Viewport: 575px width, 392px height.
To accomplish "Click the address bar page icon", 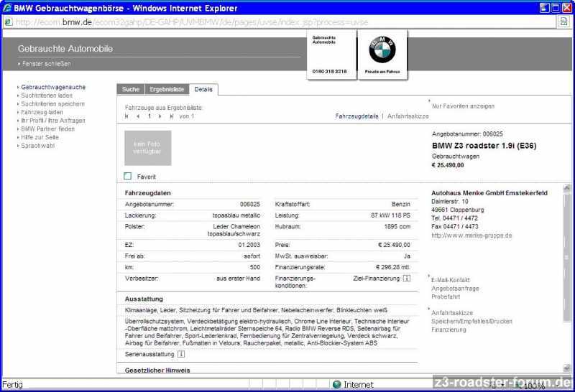I will [x=8, y=22].
